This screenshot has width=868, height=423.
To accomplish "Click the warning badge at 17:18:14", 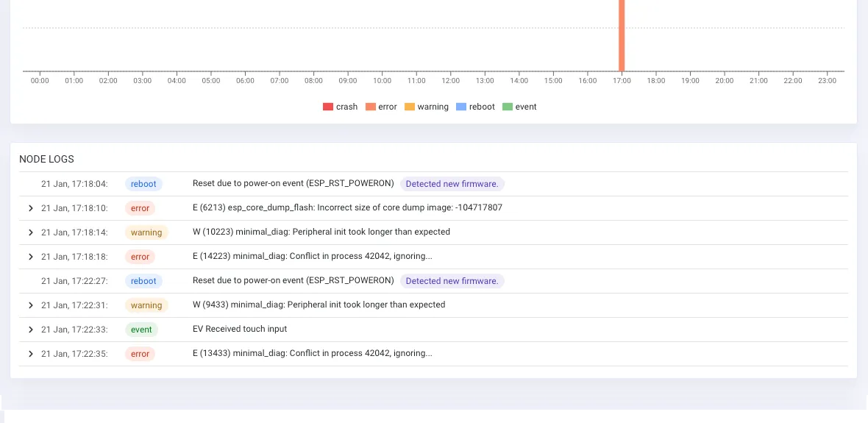I will coord(146,232).
